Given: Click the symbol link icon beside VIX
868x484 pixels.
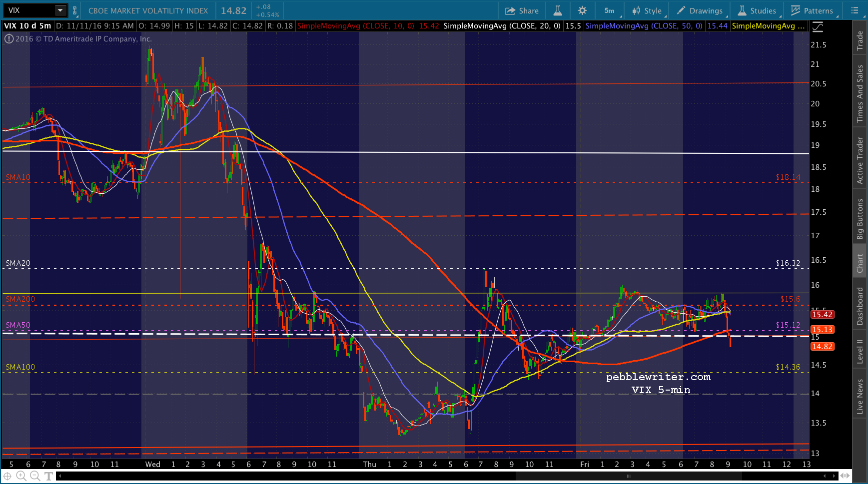Looking at the screenshot, I should pyautogui.click(x=75, y=10).
